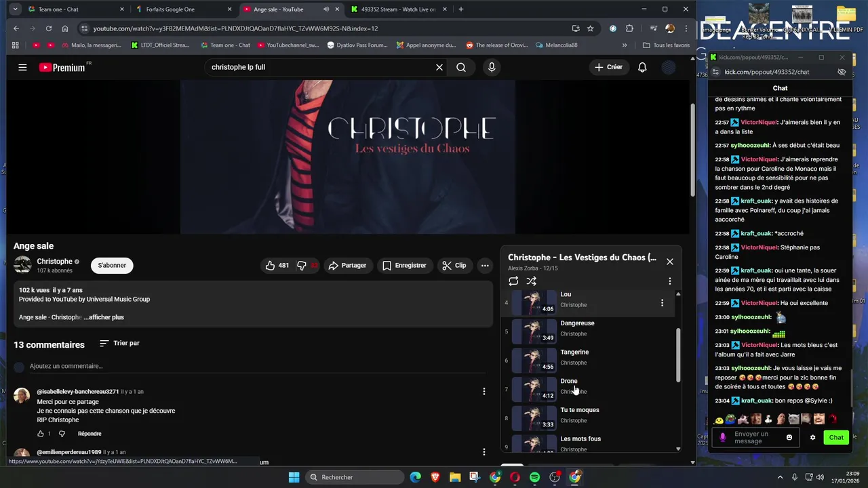
Task: Click the Créer button
Action: click(x=608, y=67)
